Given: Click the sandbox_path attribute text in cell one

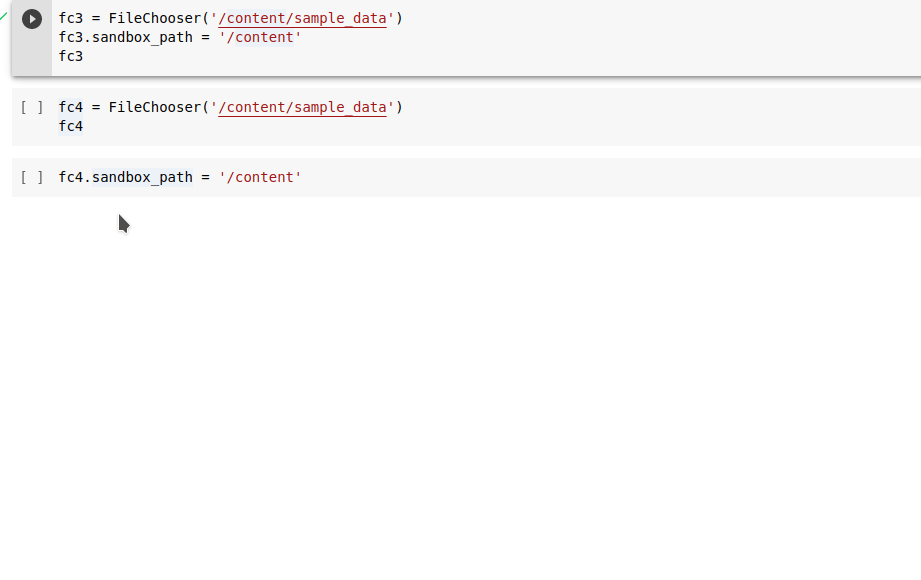Looking at the screenshot, I should point(144,37).
